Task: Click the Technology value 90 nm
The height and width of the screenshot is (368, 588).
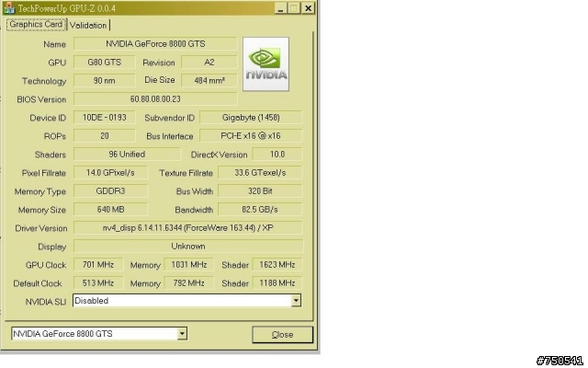Action: coord(104,81)
